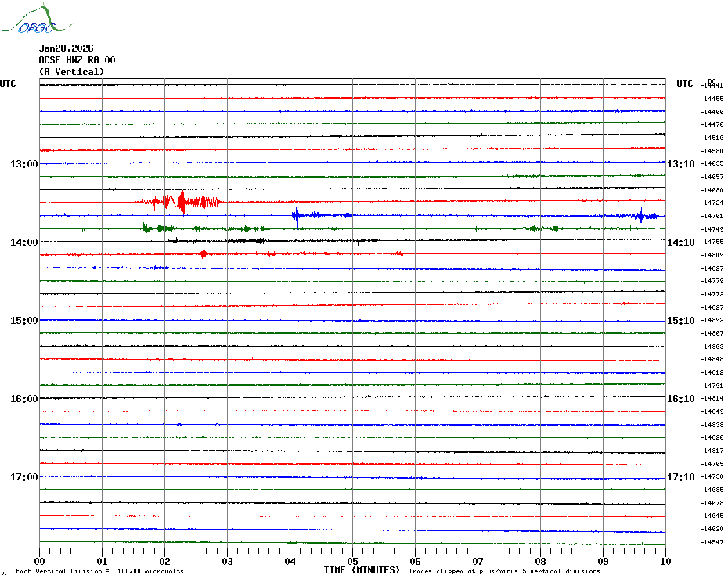The width and height of the screenshot is (728, 582).
Task: Click the 13:10 time label
Action: pos(681,163)
